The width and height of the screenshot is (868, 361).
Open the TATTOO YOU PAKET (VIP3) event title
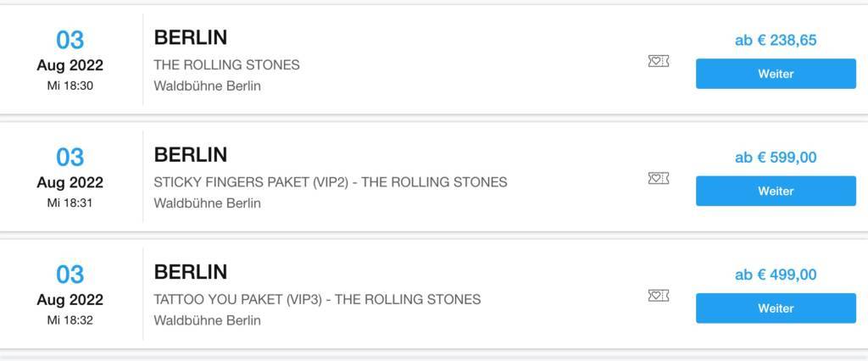point(317,299)
